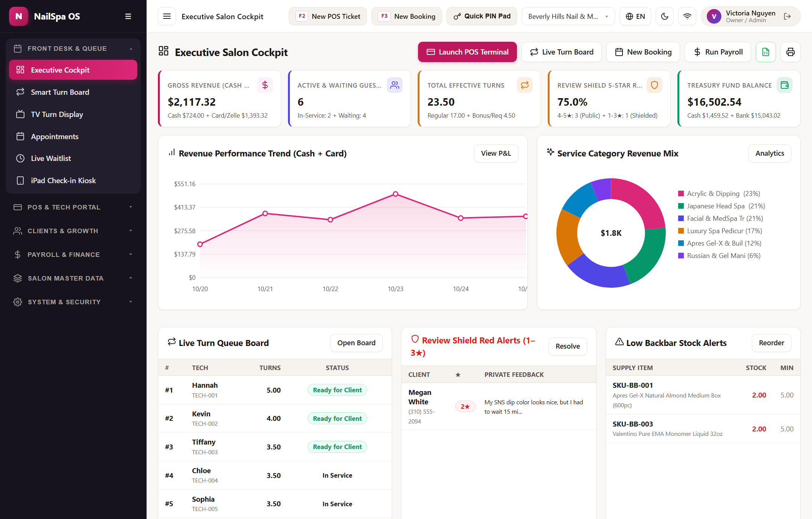Open iPad Check-in Kiosk in sidebar
Viewport: 812px width, 519px height.
coord(73,181)
